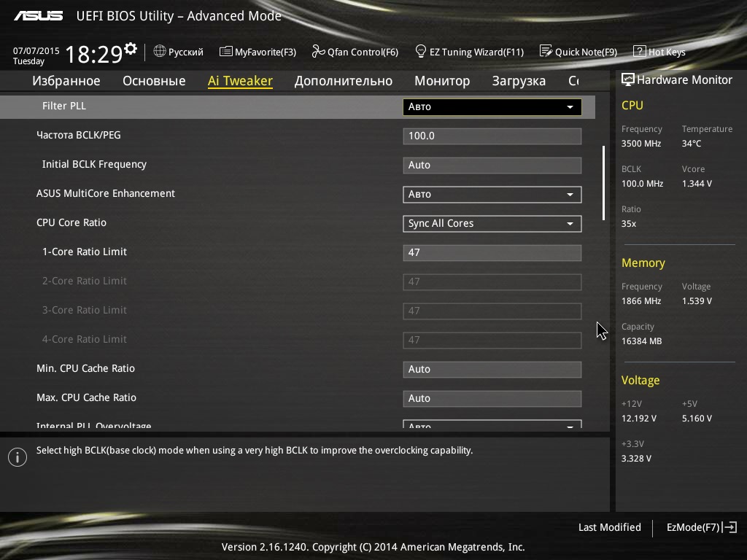This screenshot has width=747, height=560.
Task: Click CPU temperature value 34°C
Action: [x=692, y=144]
